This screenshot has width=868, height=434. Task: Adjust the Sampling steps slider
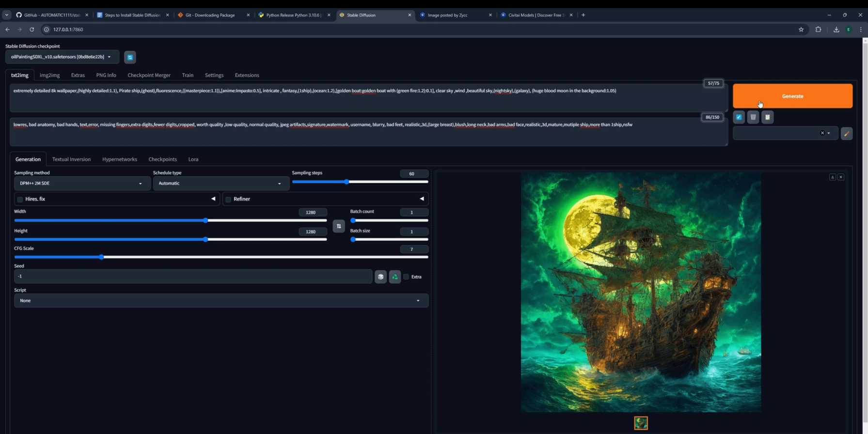[x=360, y=182]
